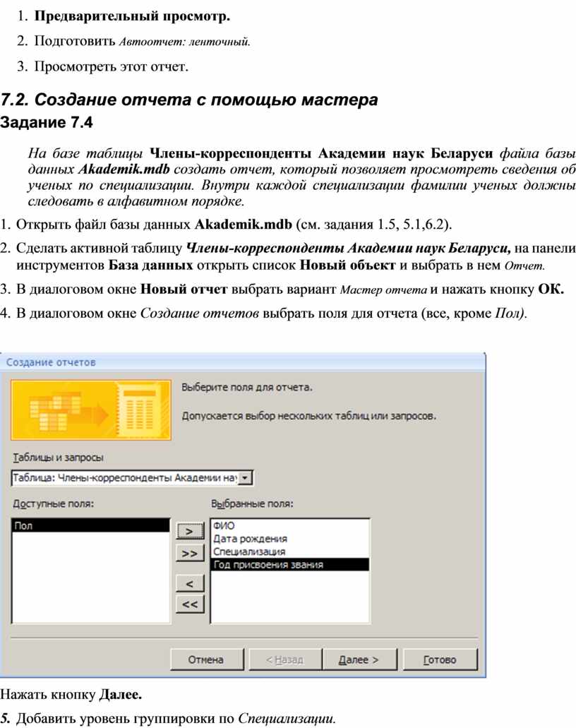Screen dimensions: 576x728
Task: Click the wizard illustration image
Action: coord(91,410)
